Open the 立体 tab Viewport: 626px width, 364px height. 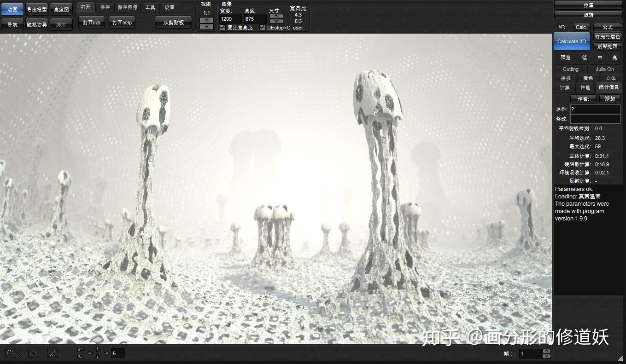pyautogui.click(x=611, y=78)
